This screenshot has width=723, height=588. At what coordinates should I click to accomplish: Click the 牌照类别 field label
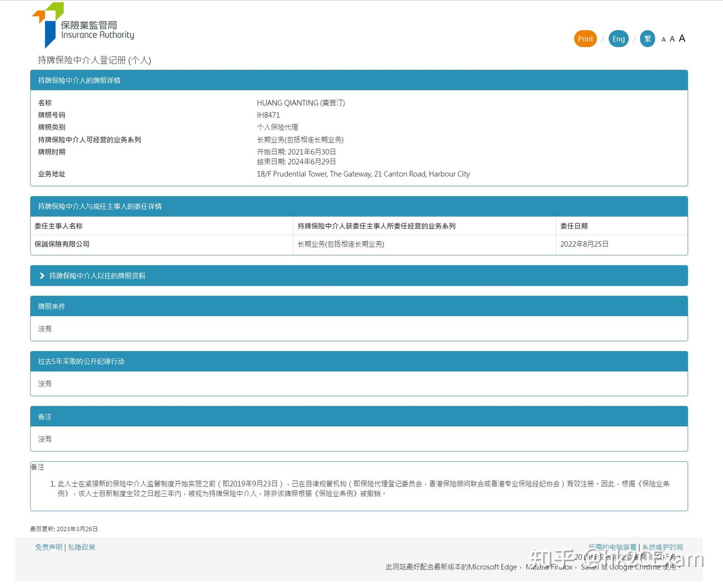point(52,127)
